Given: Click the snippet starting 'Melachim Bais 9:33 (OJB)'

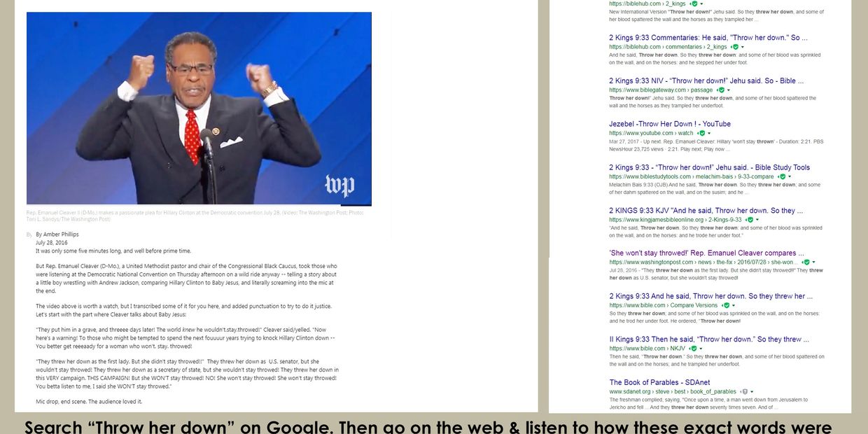Looking at the screenshot, I should [x=715, y=188].
